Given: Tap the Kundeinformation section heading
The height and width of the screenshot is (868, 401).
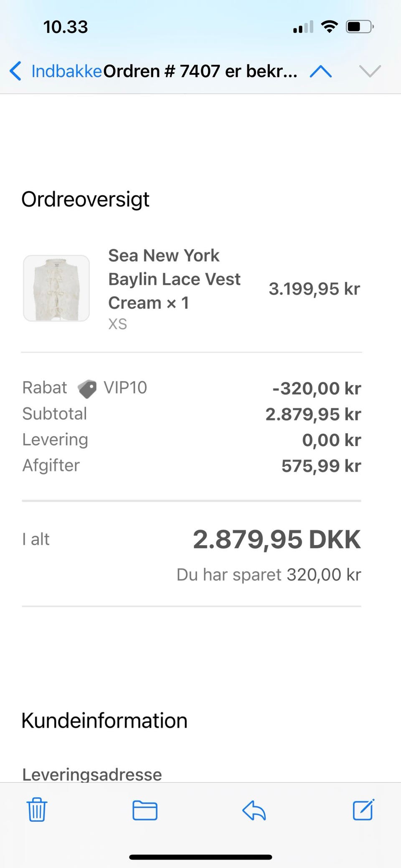Looking at the screenshot, I should (104, 721).
